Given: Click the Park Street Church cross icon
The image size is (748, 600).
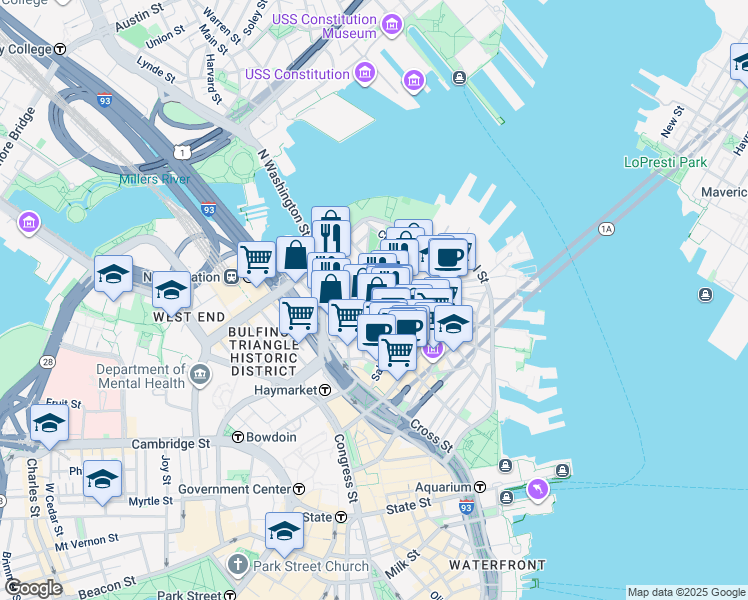Looking at the screenshot, I should [x=238, y=565].
